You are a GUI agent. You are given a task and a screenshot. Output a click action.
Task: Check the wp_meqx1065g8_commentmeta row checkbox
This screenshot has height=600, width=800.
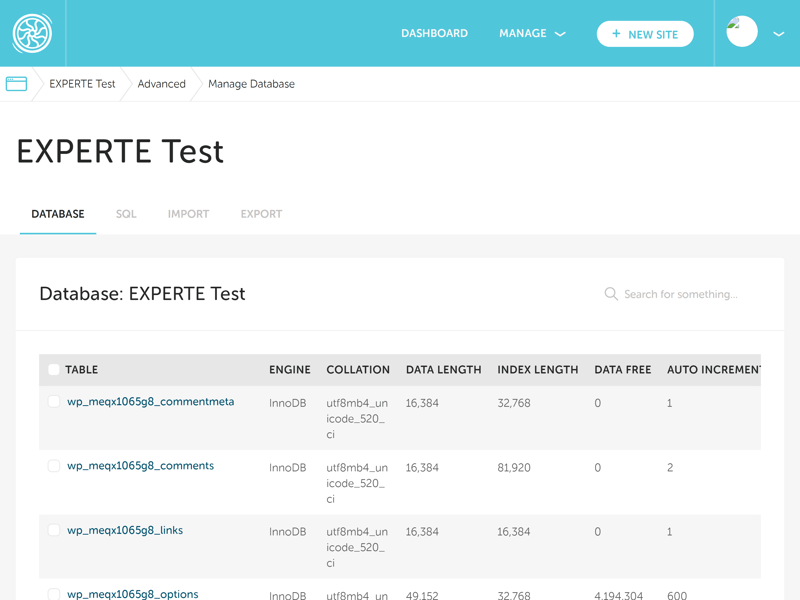tap(54, 402)
